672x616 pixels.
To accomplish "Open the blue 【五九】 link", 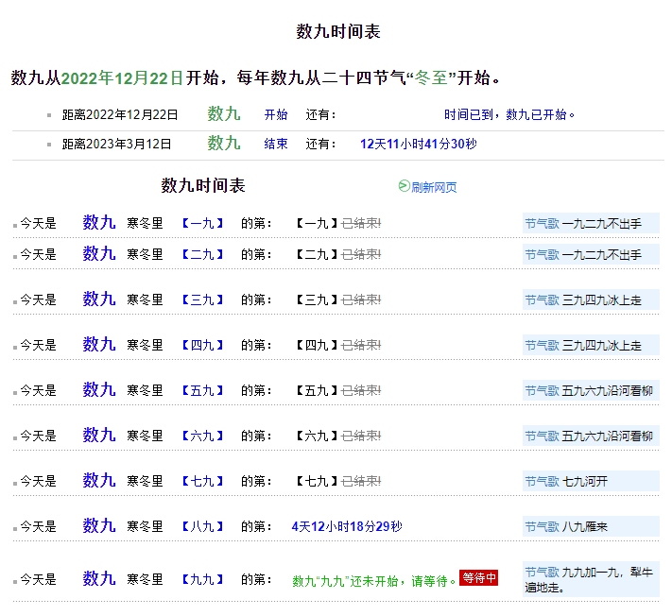I will (202, 391).
